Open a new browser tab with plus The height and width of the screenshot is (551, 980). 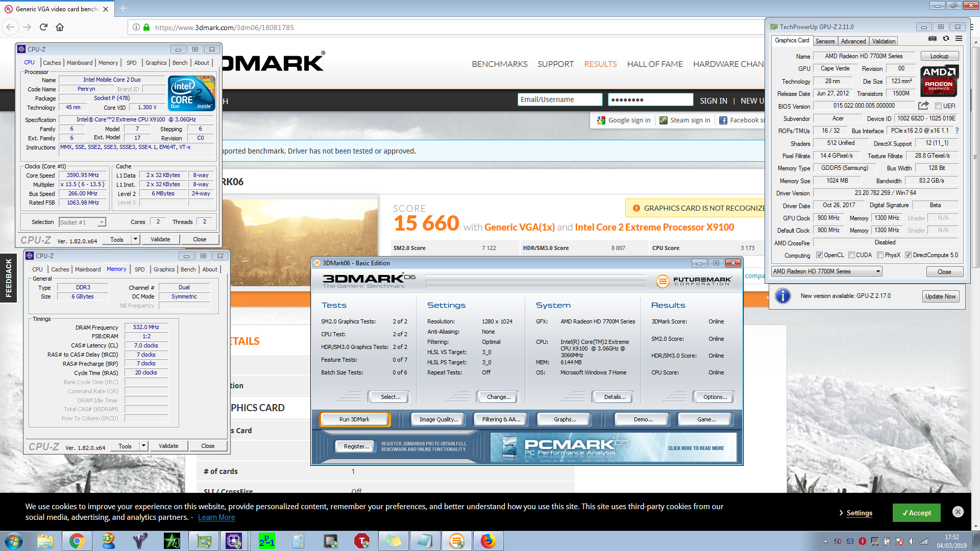123,8
